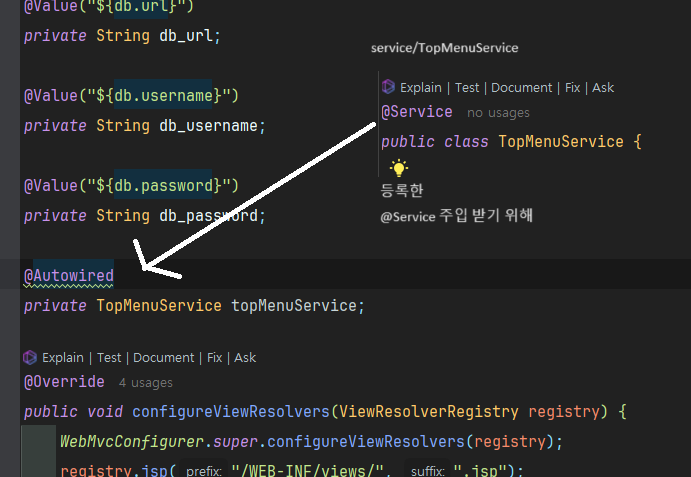
Task: Click the 'no usages' hint next to @Service
Action: (498, 113)
